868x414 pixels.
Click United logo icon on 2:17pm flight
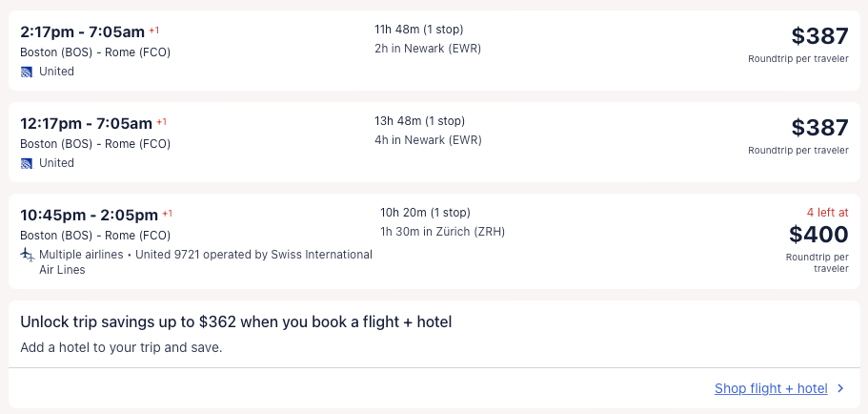coord(27,72)
